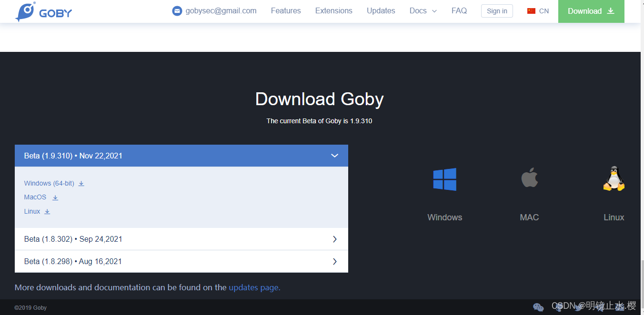Collapse the Beta (1.9.310) section
Screen dimensions: 644x315
click(334, 156)
